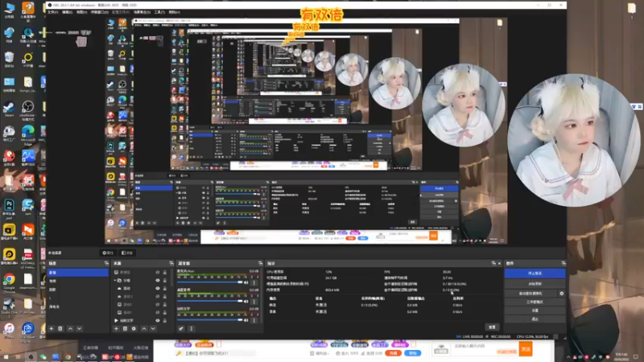
Task: Select the 活动 row in the Sources list
Action: 142,289
